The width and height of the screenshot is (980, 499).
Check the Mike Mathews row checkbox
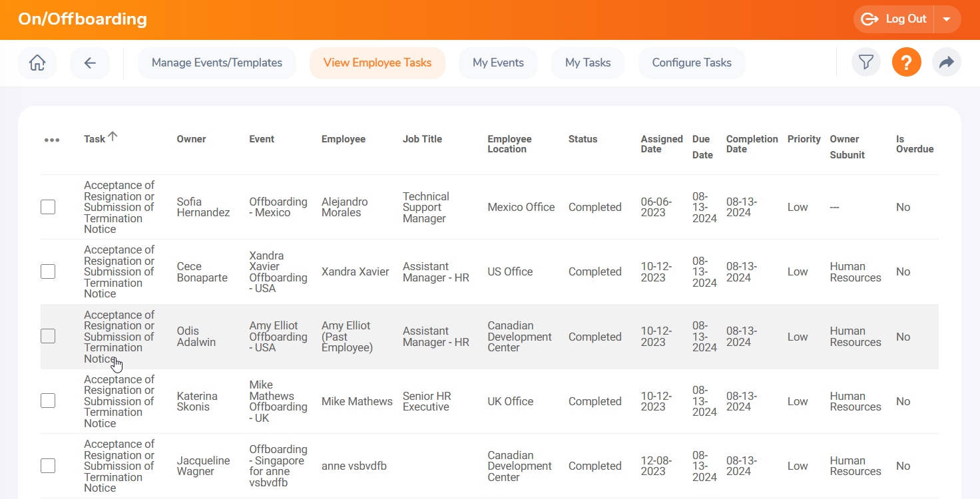tap(48, 401)
